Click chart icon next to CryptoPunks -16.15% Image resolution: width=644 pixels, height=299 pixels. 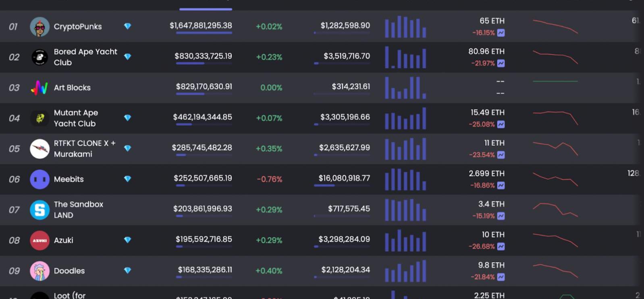tap(501, 33)
